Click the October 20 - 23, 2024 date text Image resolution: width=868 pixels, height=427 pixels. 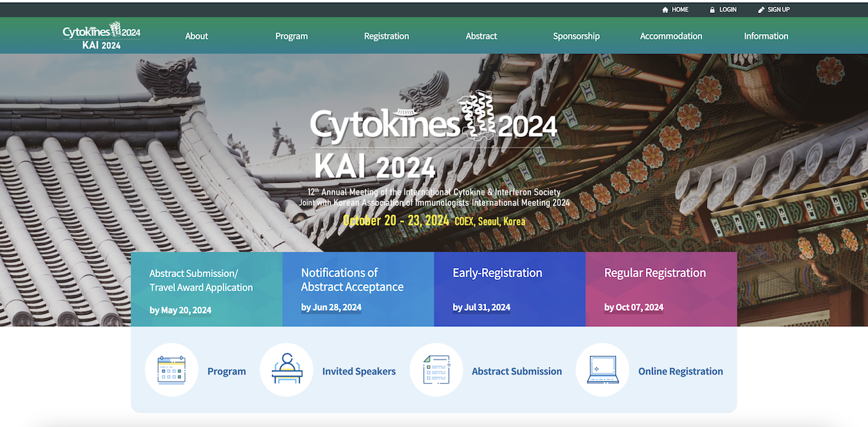point(396,221)
